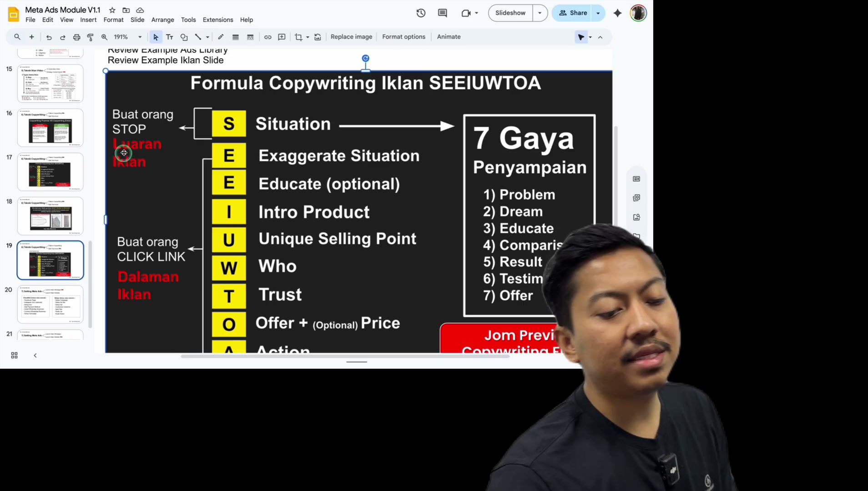Set the border weight
This screenshot has height=491, width=868.
click(235, 37)
